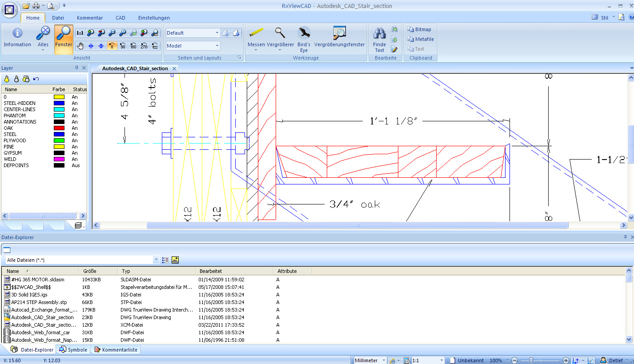Rotate the view by 90 degrees
634x364 pixels.
(x=122, y=45)
